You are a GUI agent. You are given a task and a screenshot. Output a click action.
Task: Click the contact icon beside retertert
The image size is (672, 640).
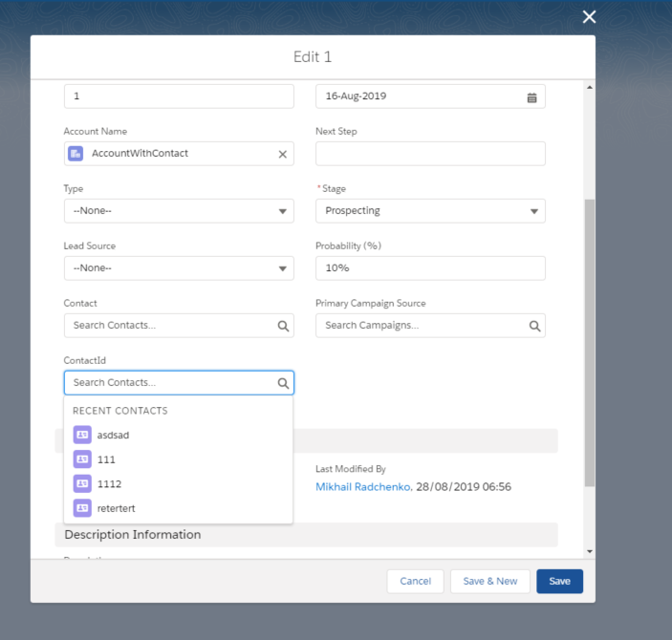(82, 508)
